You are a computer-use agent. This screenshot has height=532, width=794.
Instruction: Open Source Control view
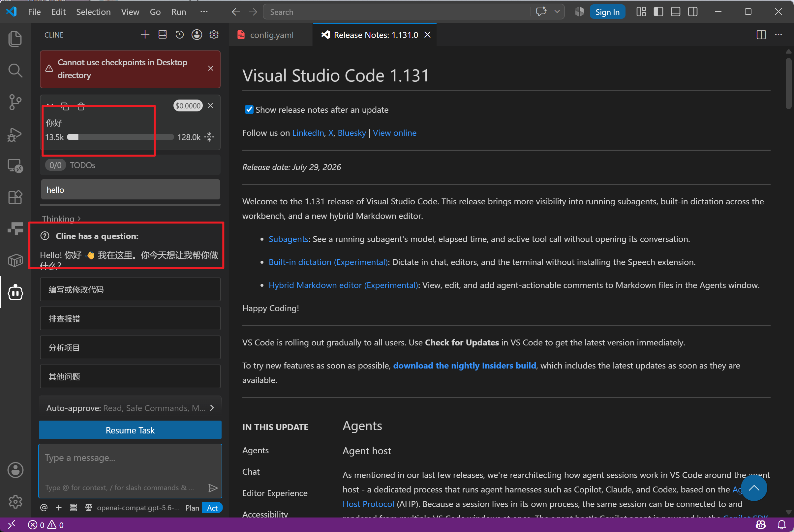(15, 102)
